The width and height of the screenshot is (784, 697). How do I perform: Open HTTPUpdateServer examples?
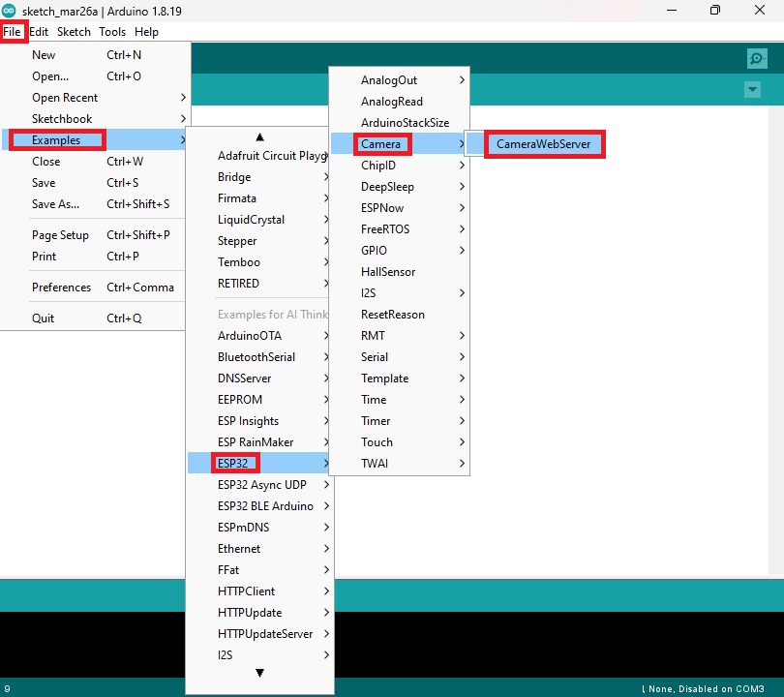click(x=260, y=634)
